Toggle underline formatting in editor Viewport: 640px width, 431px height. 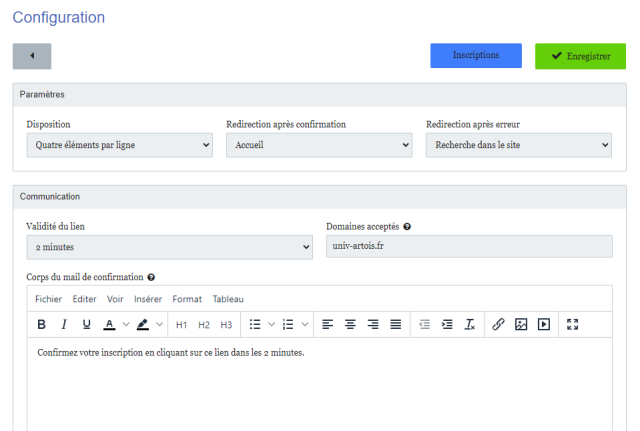tap(87, 324)
